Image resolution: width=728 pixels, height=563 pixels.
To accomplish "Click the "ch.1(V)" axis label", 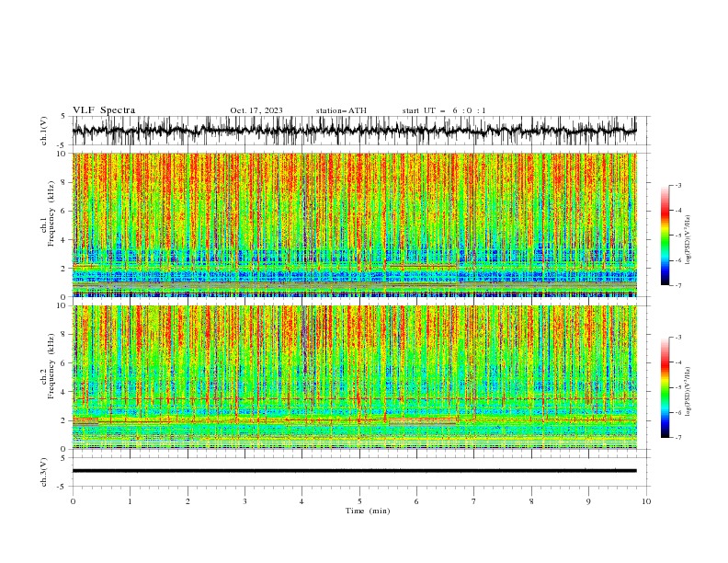I will (x=44, y=131).
